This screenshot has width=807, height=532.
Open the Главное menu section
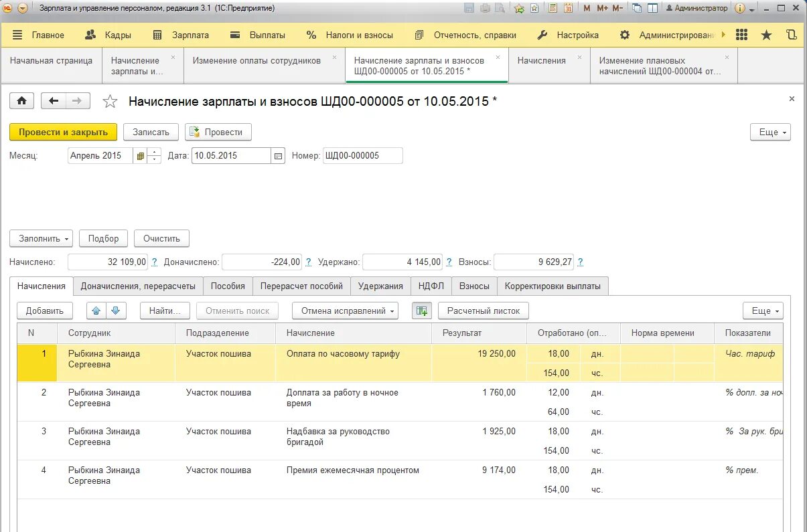tap(38, 35)
